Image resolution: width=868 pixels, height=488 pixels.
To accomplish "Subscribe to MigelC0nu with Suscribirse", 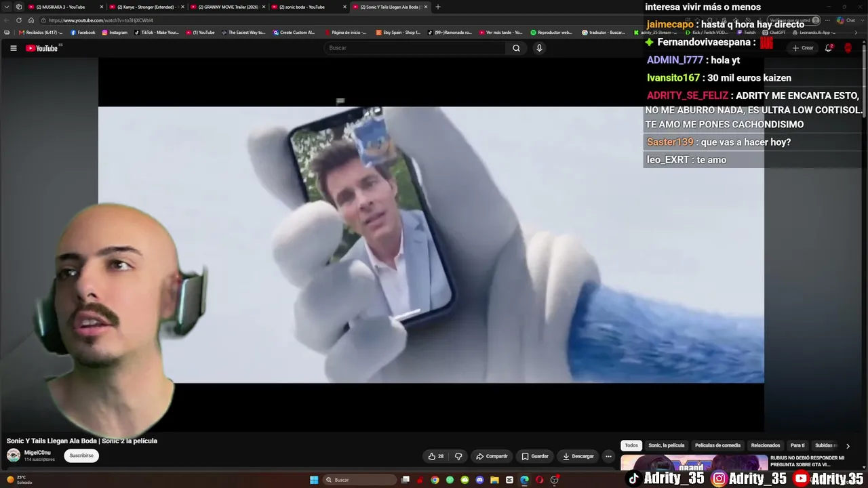I will (81, 455).
